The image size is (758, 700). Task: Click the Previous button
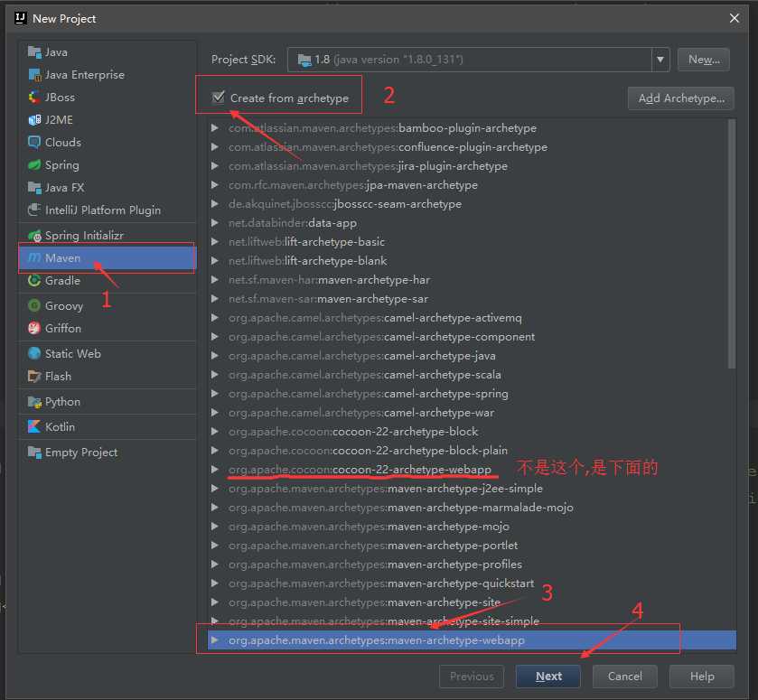click(472, 677)
